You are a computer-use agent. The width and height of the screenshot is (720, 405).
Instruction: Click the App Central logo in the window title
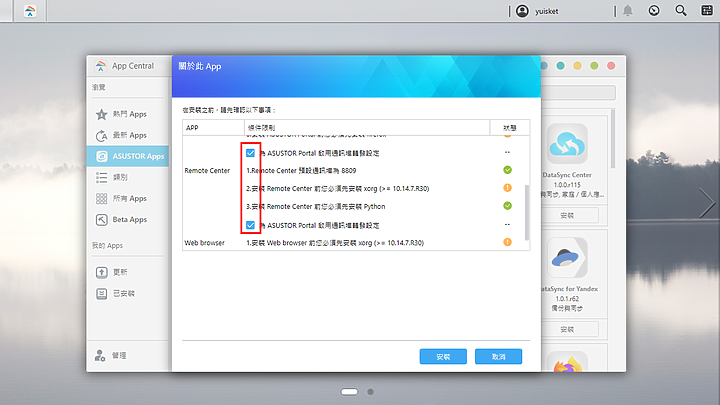coord(101,66)
